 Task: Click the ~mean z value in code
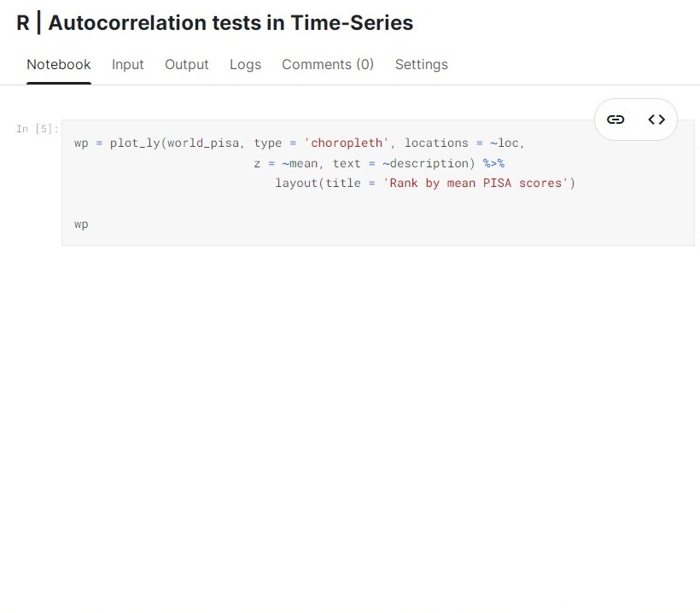[300, 163]
